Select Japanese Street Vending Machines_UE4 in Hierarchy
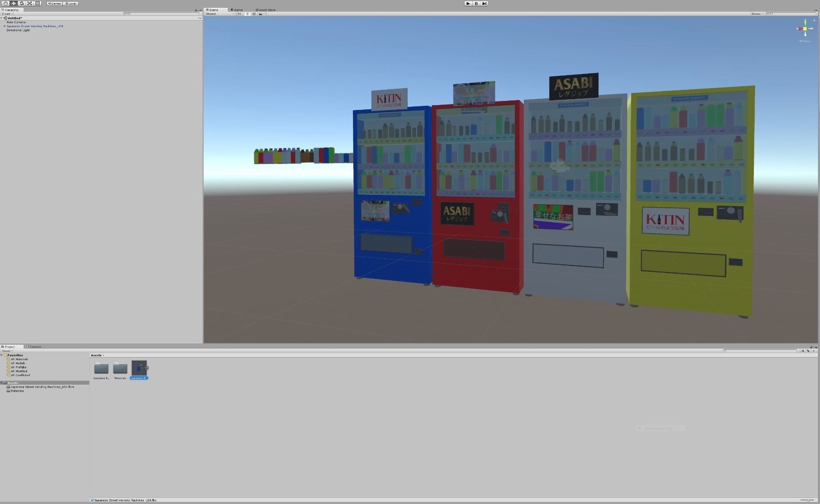This screenshot has height=504, width=820. 35,26
